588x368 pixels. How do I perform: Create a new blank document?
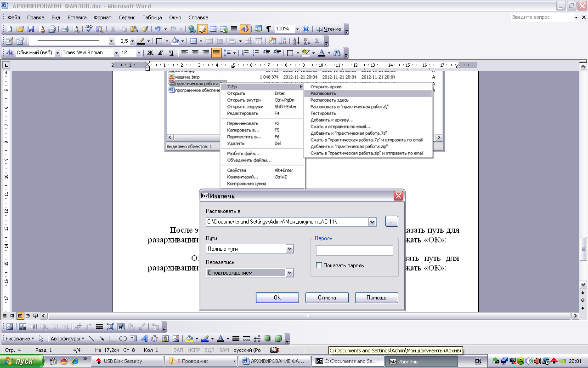(9, 29)
